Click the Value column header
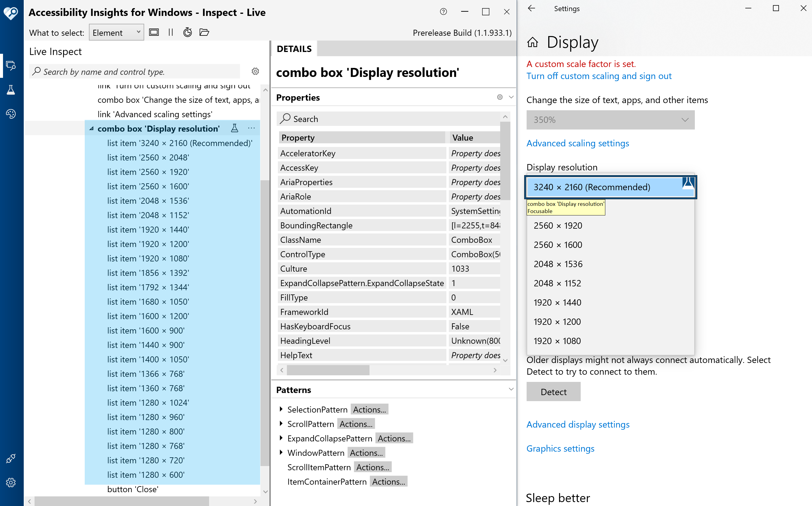 point(475,138)
